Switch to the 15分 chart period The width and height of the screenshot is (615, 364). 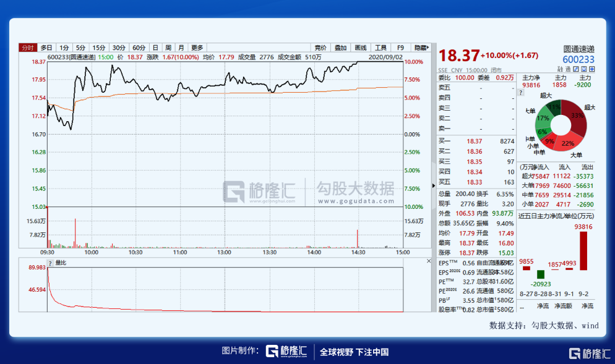point(99,48)
